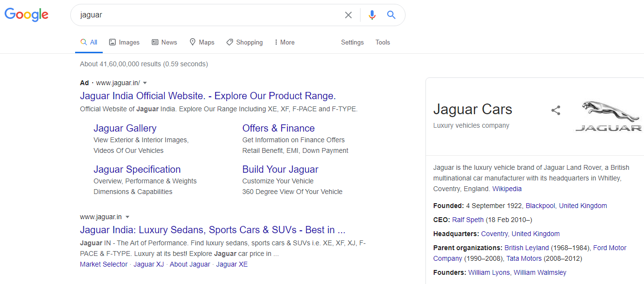This screenshot has width=644, height=284.
Task: Click the 'Parent organizations:' label
Action: click(468, 248)
